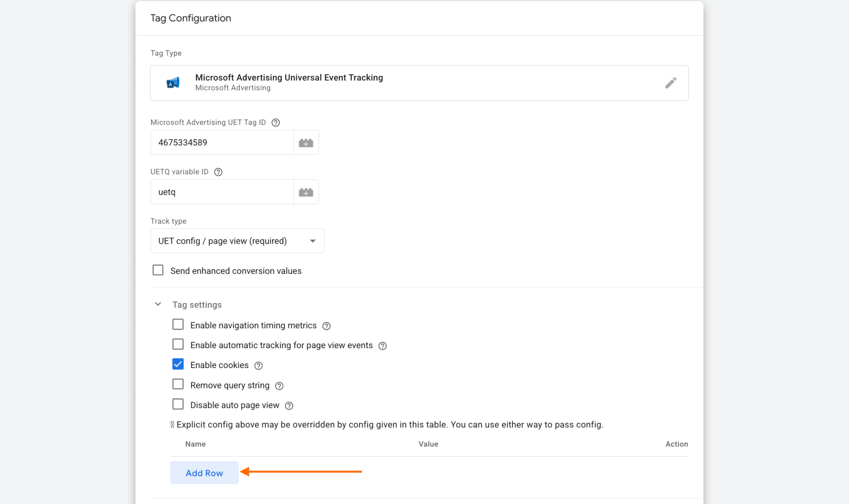Tick the Remove query string checkbox
The height and width of the screenshot is (504, 849).
178,384
